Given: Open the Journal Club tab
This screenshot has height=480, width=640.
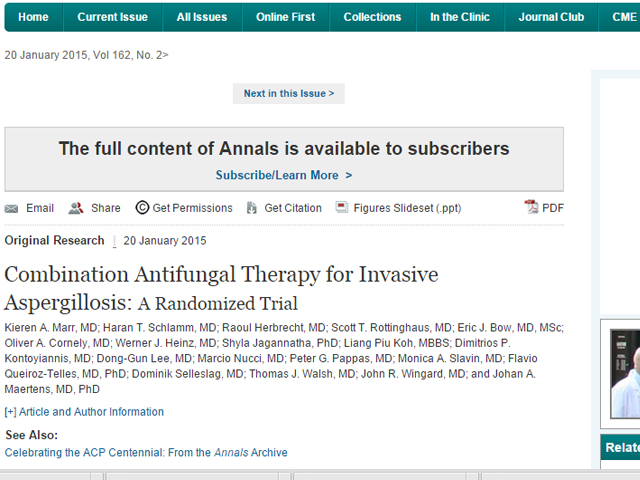Looking at the screenshot, I should click(551, 17).
